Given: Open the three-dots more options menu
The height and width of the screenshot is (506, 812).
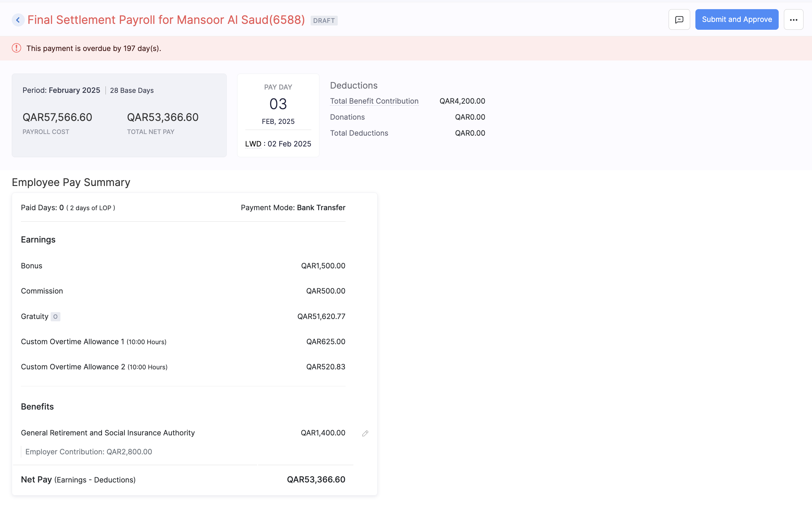Looking at the screenshot, I should tap(793, 20).
